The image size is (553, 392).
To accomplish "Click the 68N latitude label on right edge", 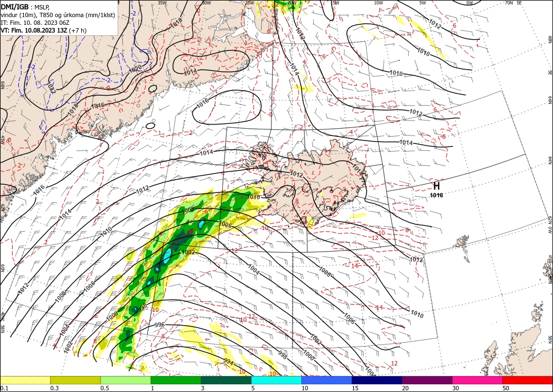I will [x=550, y=39].
